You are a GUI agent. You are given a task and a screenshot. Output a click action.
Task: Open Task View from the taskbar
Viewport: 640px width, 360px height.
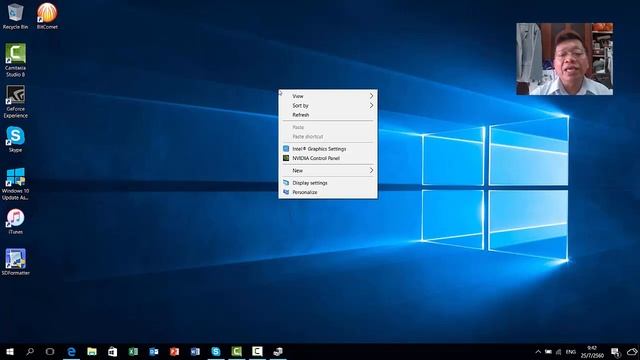(50, 351)
